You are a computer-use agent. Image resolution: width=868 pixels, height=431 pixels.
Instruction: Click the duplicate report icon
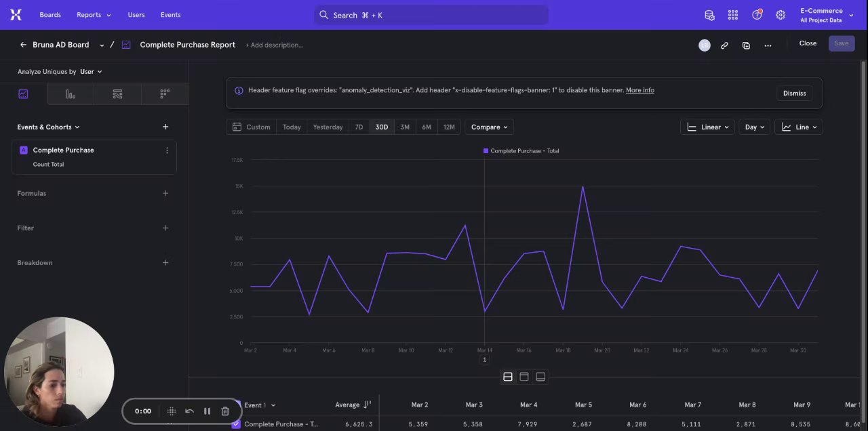click(x=746, y=45)
